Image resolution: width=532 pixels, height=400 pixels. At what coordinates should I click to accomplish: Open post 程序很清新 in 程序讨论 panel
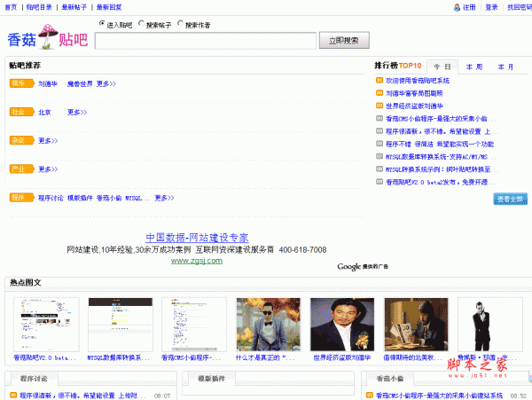point(82,396)
